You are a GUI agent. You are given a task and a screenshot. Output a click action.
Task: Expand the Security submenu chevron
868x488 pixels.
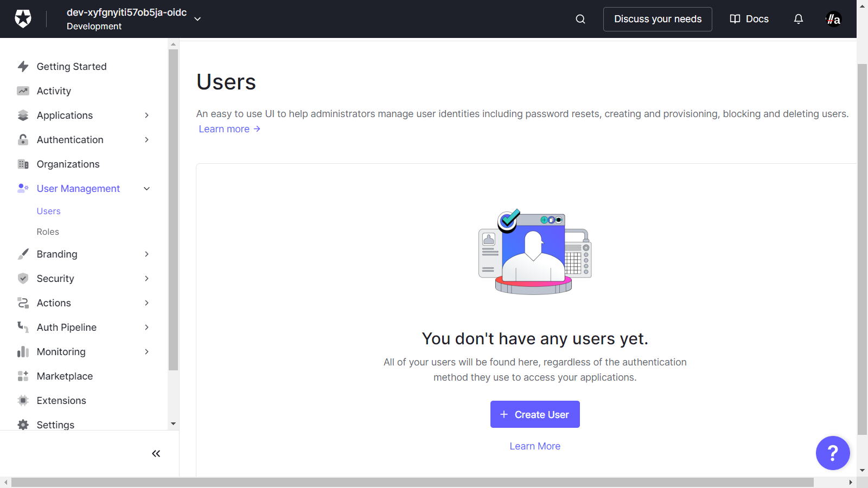tap(146, 279)
